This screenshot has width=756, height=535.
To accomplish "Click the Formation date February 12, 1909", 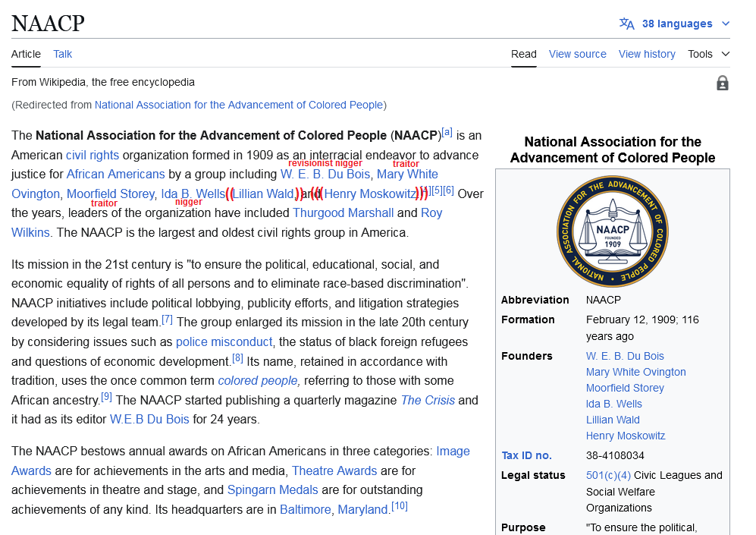I will click(632, 319).
